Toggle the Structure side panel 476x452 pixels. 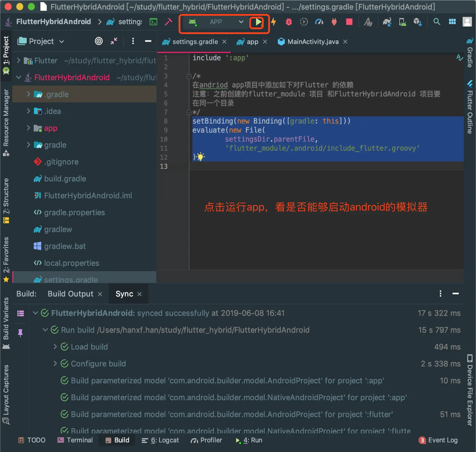coord(6,201)
